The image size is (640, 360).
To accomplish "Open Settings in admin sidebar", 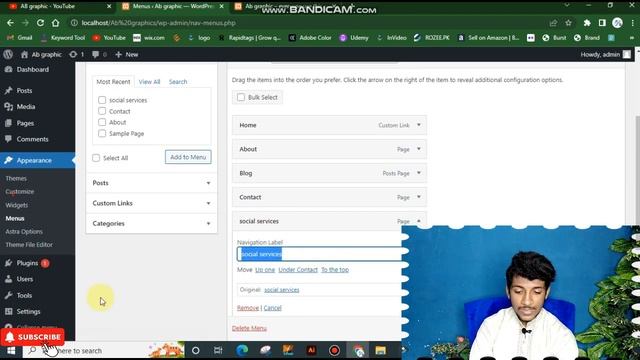I will pyautogui.click(x=28, y=311).
